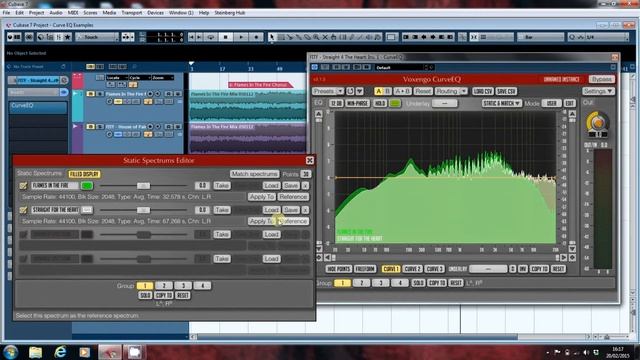This screenshot has width=640, height=360.
Task: Toggle the Min-Phase button in CurveEQ
Action: pyautogui.click(x=358, y=103)
